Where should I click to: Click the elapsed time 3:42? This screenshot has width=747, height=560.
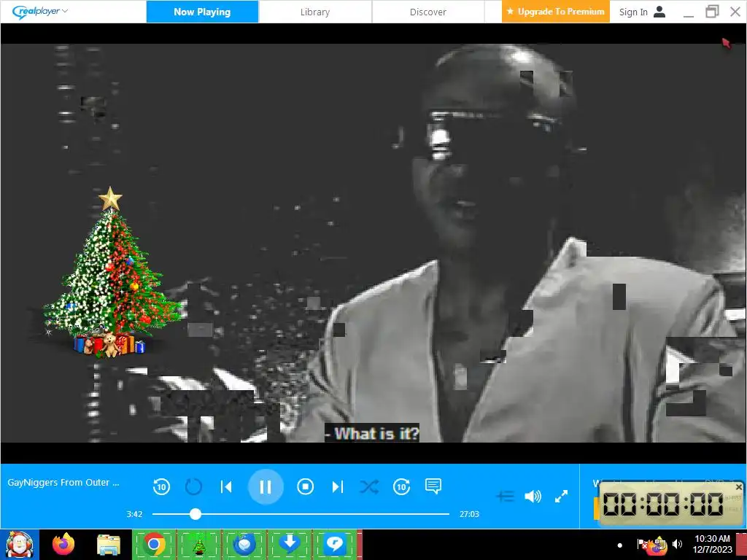point(134,514)
